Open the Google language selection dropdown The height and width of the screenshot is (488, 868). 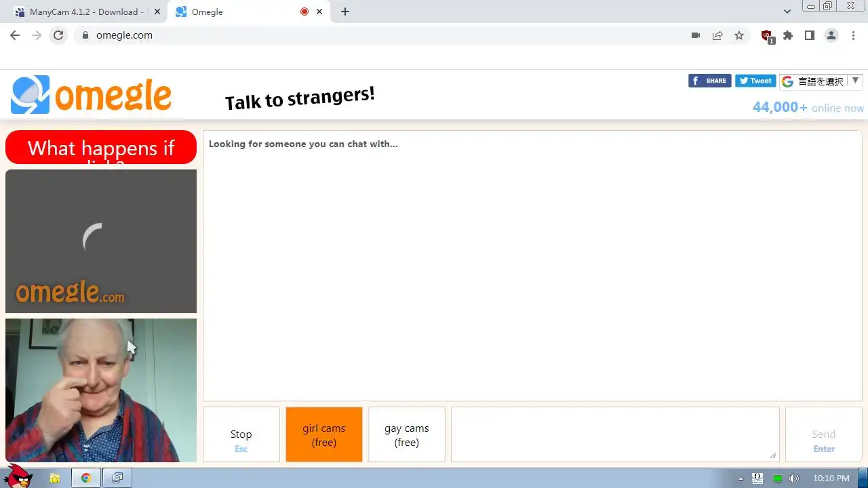821,81
